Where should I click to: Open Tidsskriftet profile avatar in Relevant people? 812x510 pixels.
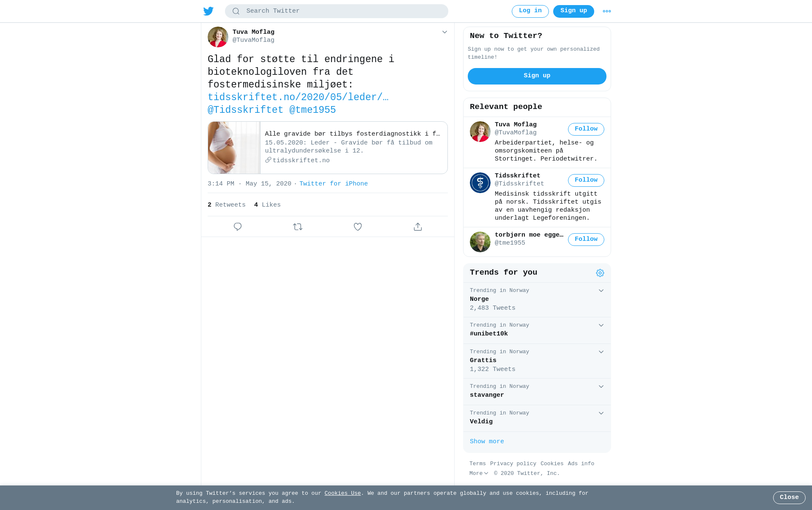click(x=480, y=183)
